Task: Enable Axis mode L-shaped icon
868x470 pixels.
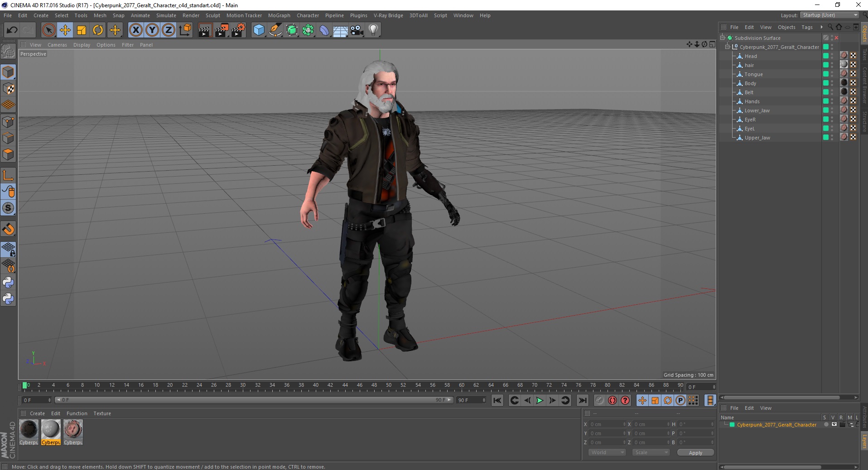Action: (8, 175)
